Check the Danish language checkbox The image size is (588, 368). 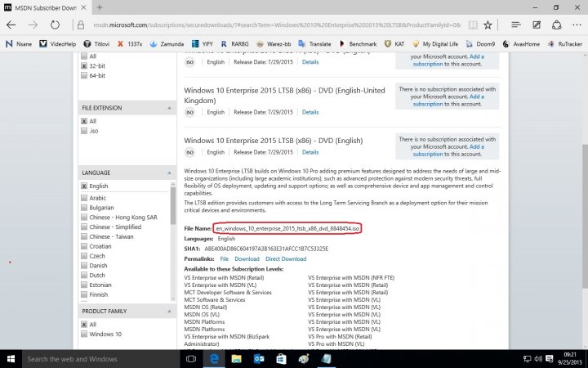[x=84, y=266]
